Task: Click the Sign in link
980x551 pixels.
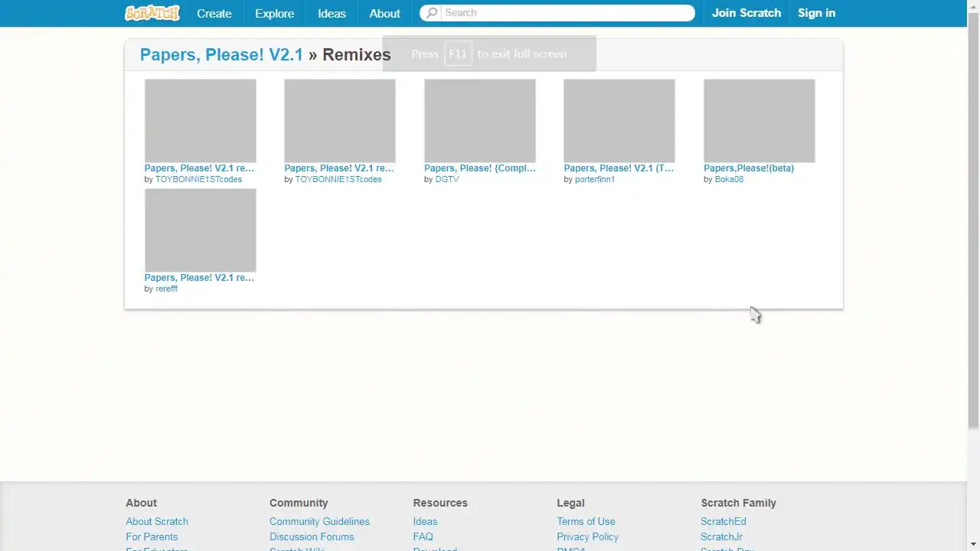Action: 816,13
